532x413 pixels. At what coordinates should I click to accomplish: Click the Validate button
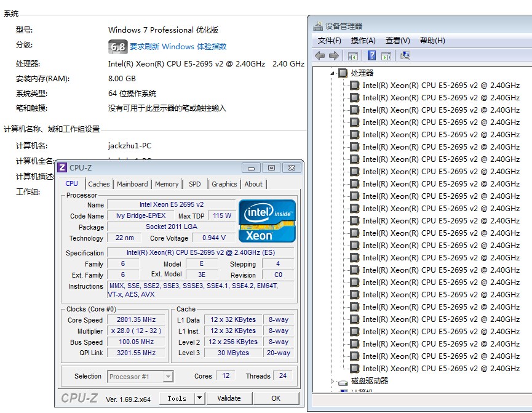tap(229, 398)
